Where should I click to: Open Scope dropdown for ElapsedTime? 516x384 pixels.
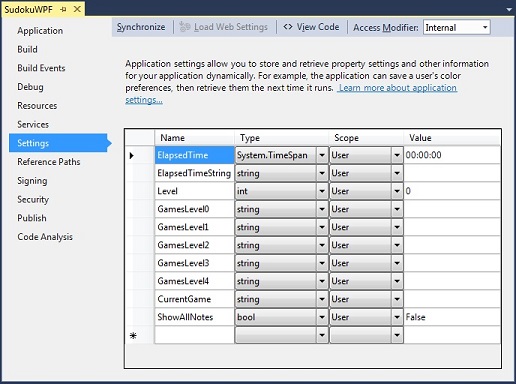point(397,155)
